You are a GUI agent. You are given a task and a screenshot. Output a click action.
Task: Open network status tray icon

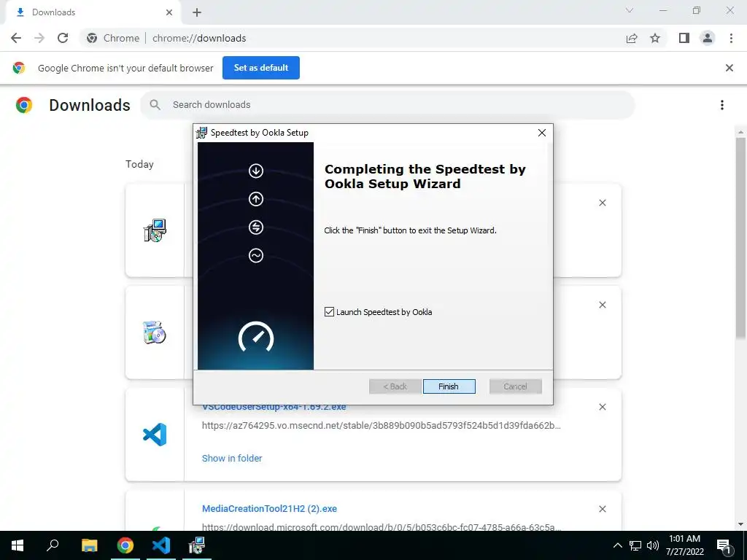[635, 545]
